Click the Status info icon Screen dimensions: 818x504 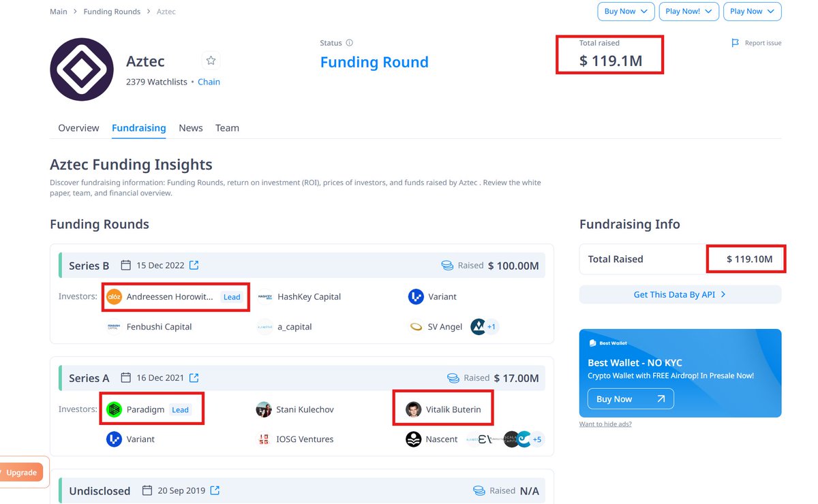point(350,43)
